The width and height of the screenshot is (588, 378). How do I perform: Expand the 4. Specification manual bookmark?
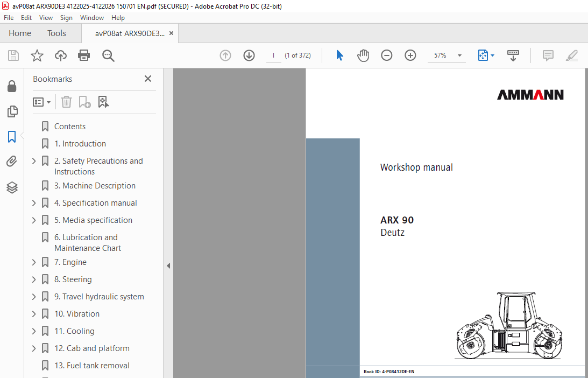(x=34, y=203)
